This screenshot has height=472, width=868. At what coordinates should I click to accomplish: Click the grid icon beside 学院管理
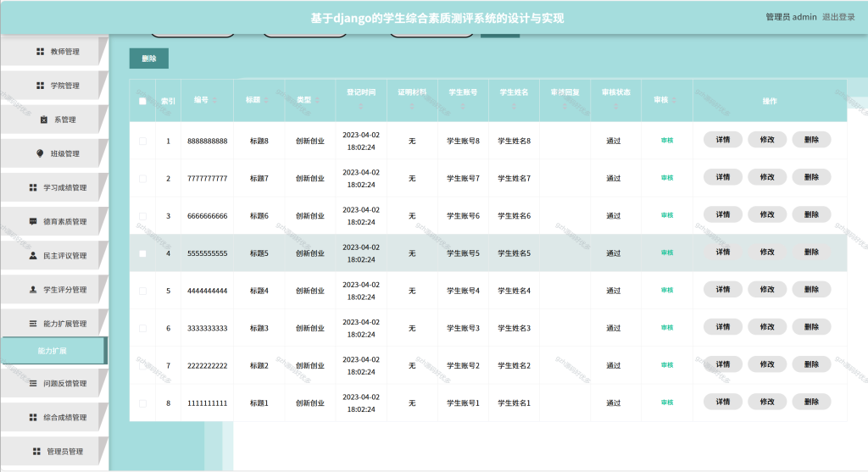tap(40, 86)
